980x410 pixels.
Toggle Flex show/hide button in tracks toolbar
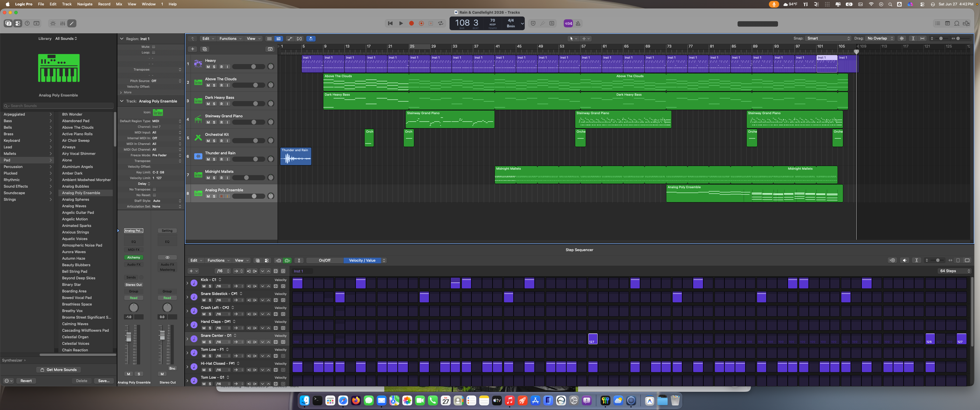(x=299, y=38)
